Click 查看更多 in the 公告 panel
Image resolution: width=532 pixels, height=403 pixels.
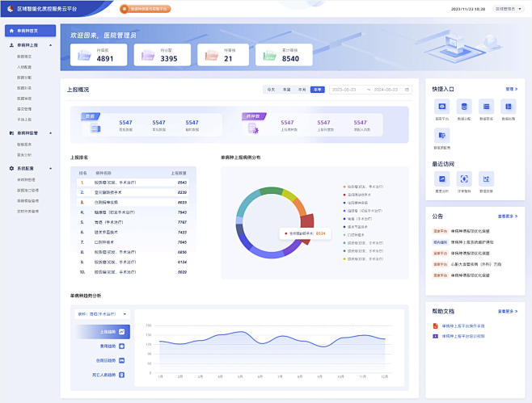(x=506, y=216)
